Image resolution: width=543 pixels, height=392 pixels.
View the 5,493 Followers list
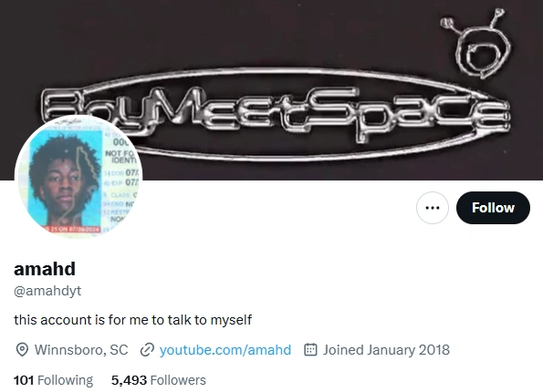pos(158,380)
